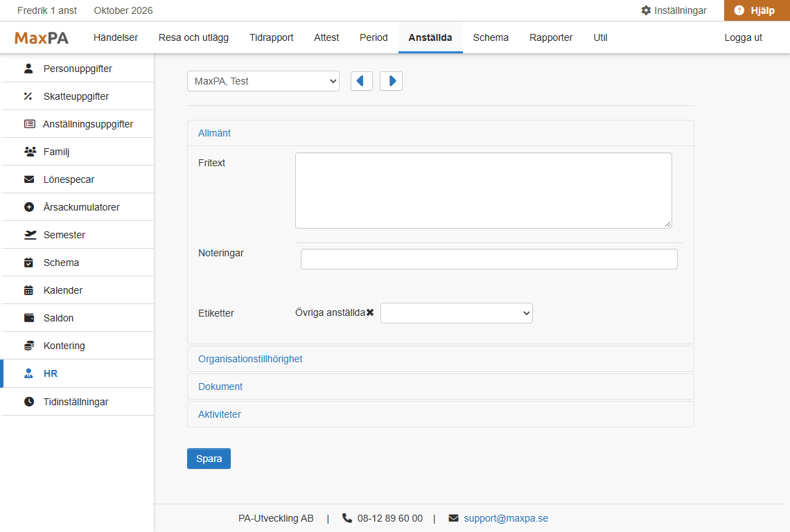
Task: Click the Semester airplane icon
Action: click(x=30, y=235)
